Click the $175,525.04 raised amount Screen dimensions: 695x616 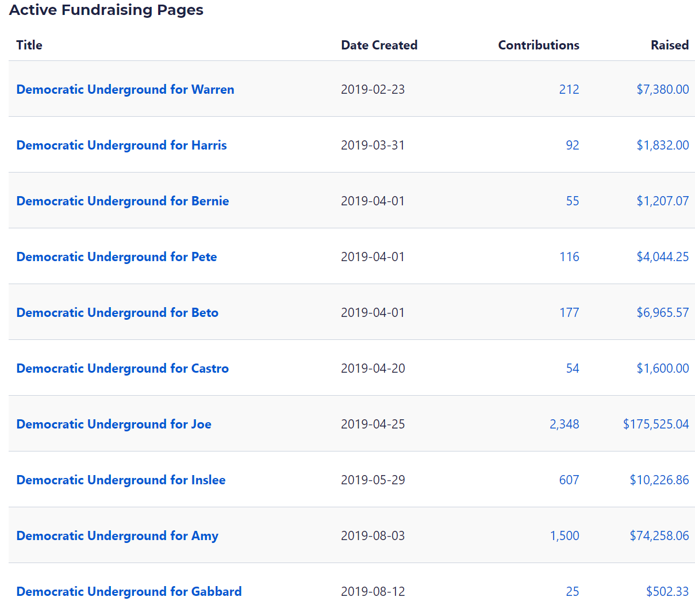[x=655, y=424]
